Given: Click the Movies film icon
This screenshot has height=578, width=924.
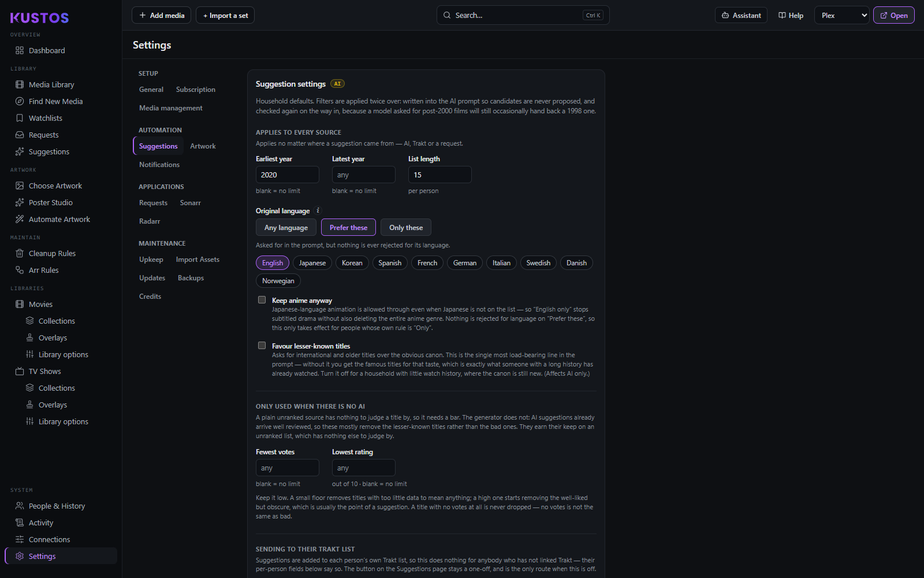Looking at the screenshot, I should coord(20,304).
